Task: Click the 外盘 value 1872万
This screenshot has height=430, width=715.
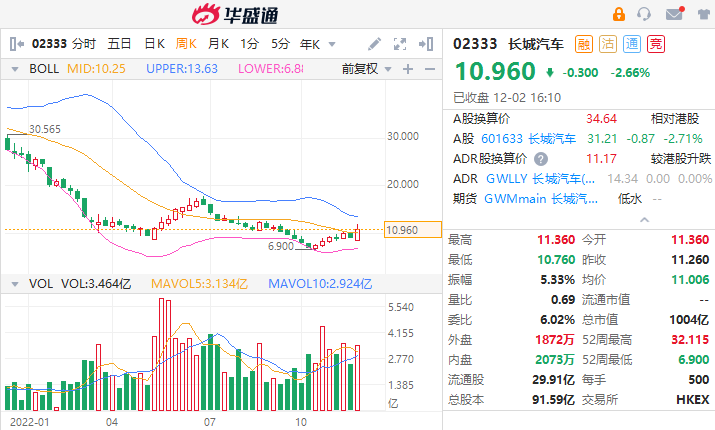Action: coord(555,340)
